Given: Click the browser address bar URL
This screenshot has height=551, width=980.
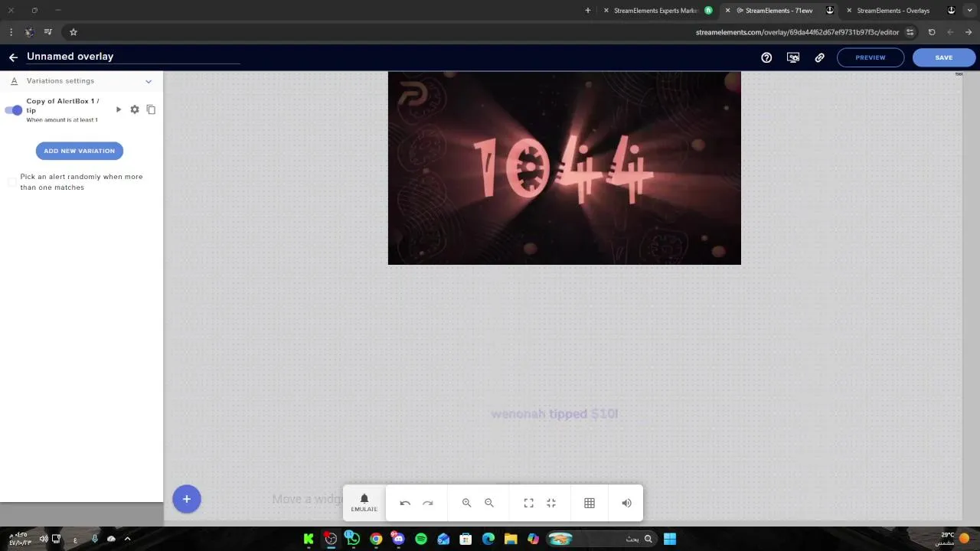Looking at the screenshot, I should tap(797, 32).
